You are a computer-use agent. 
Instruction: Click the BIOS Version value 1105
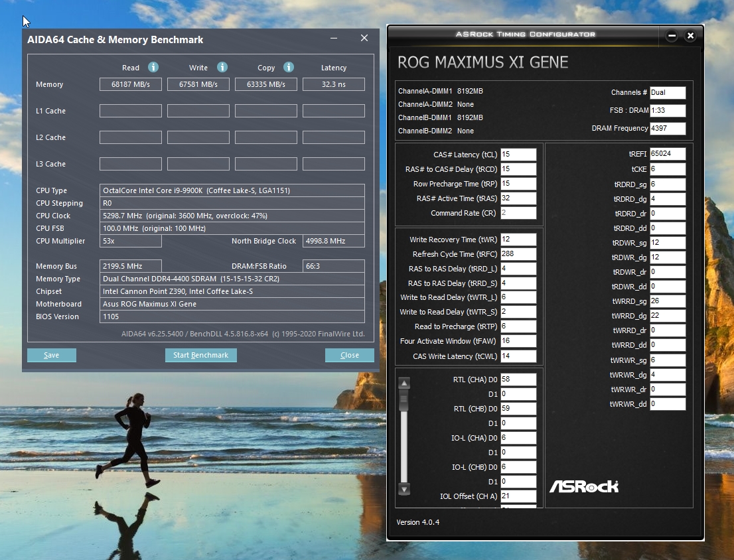coord(232,316)
